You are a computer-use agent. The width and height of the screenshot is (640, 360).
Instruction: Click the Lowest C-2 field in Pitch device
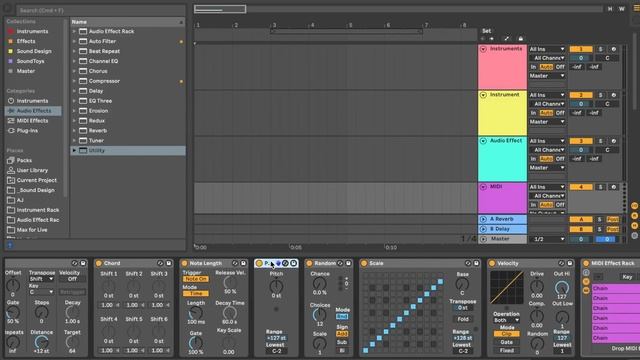pyautogui.click(x=276, y=351)
